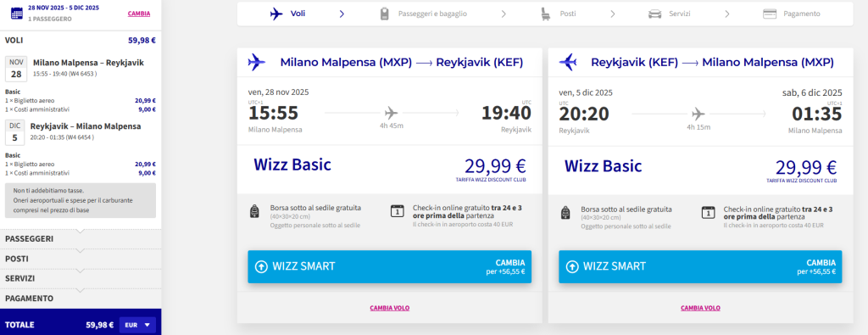Click CAMBIA link next to travel dates

tap(139, 14)
